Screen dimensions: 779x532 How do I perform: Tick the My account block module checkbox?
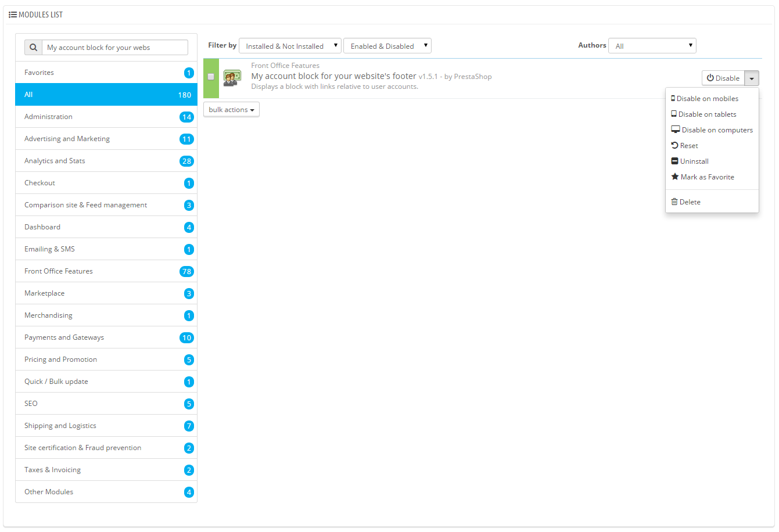[211, 77]
